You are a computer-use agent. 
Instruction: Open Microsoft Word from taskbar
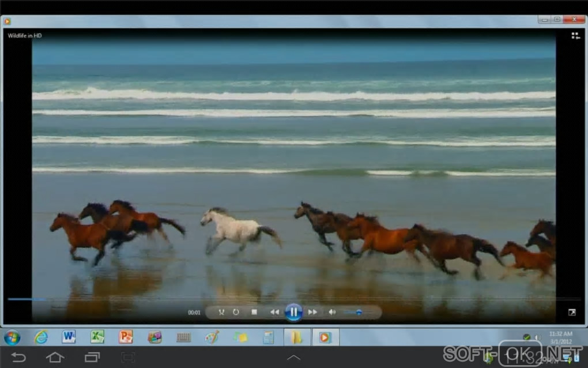pyautogui.click(x=69, y=337)
